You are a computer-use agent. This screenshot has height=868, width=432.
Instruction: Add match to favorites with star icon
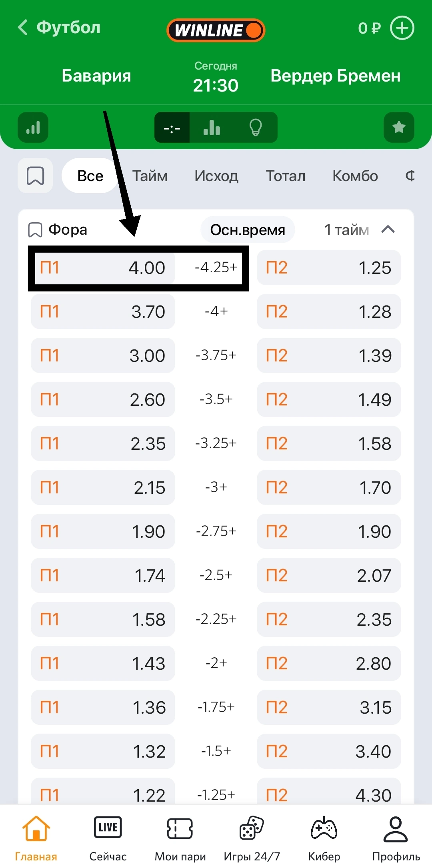point(399,128)
